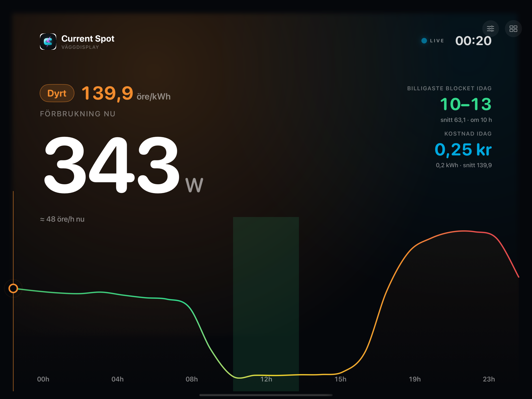The width and height of the screenshot is (532, 399).
Task: Tap the BILLIGASTE BLOCKET IDAG heading
Action: pos(449,88)
